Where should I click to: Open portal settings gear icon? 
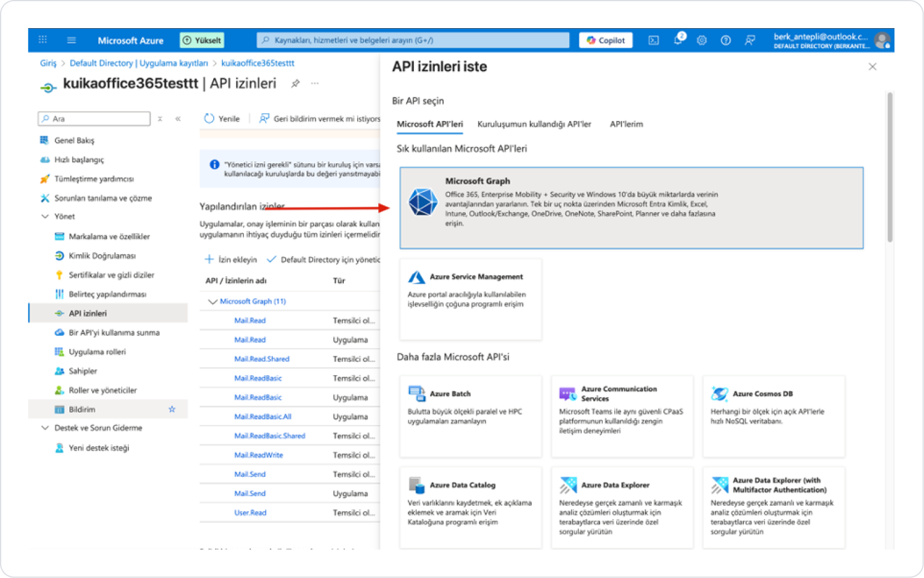point(702,40)
